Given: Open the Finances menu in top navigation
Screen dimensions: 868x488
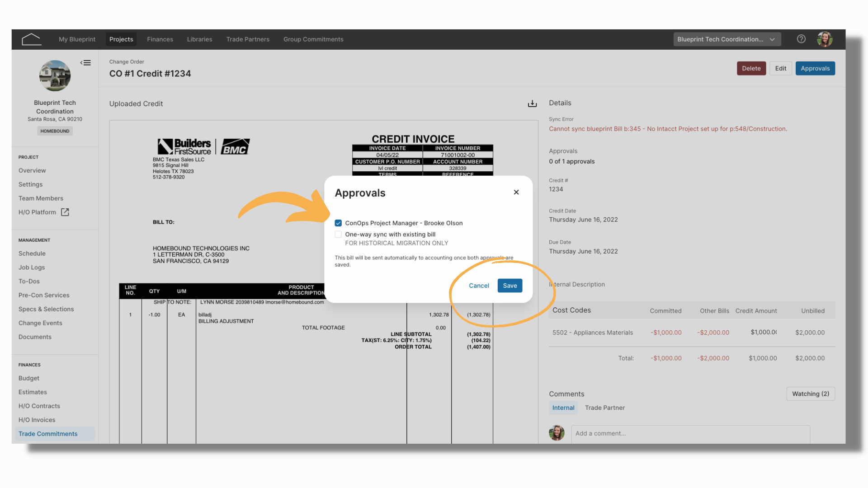Looking at the screenshot, I should click(160, 39).
